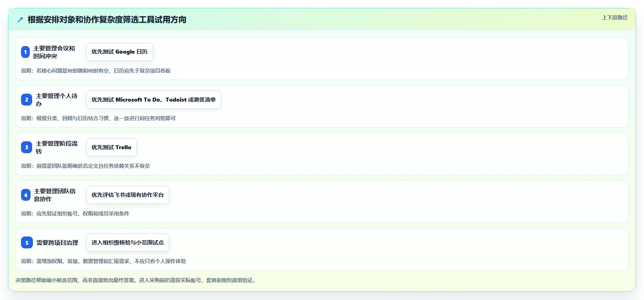This screenshot has height=300, width=644.
Task: Click the note about 日历应先于复杂项目看板
Action: pos(96,71)
